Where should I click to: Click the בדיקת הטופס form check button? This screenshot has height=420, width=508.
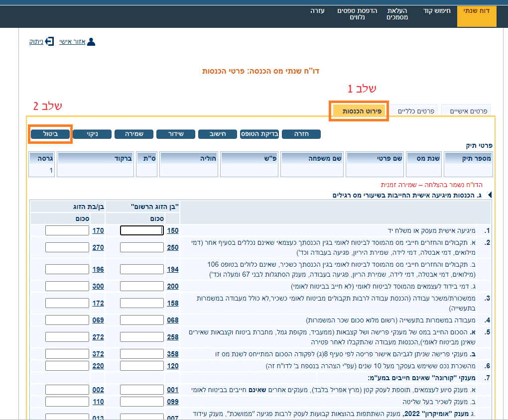tap(258, 134)
